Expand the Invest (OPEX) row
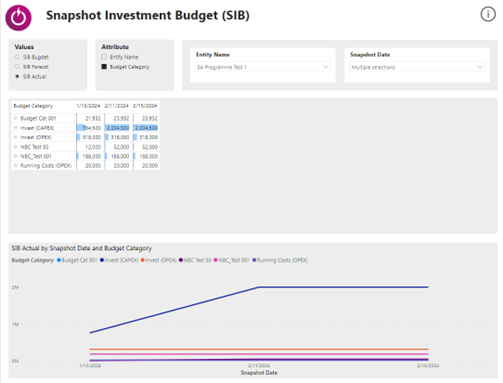 coord(16,137)
